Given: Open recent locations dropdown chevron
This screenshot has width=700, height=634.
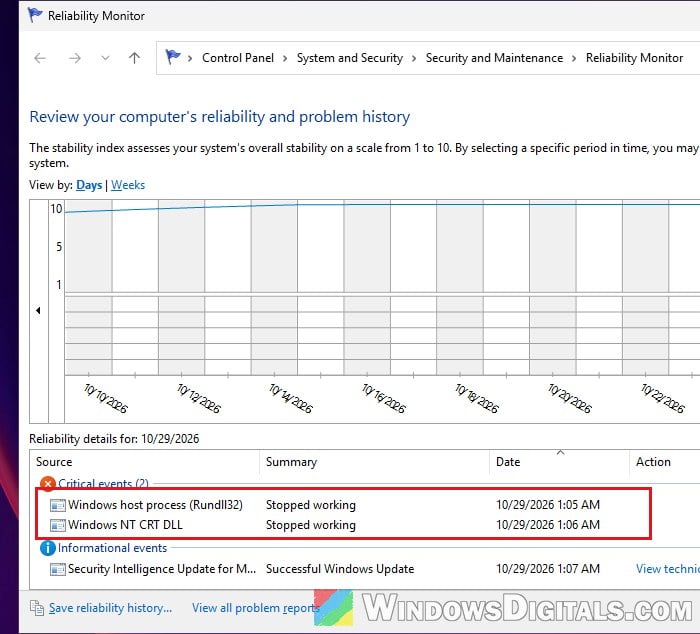Looking at the screenshot, I should [x=105, y=58].
